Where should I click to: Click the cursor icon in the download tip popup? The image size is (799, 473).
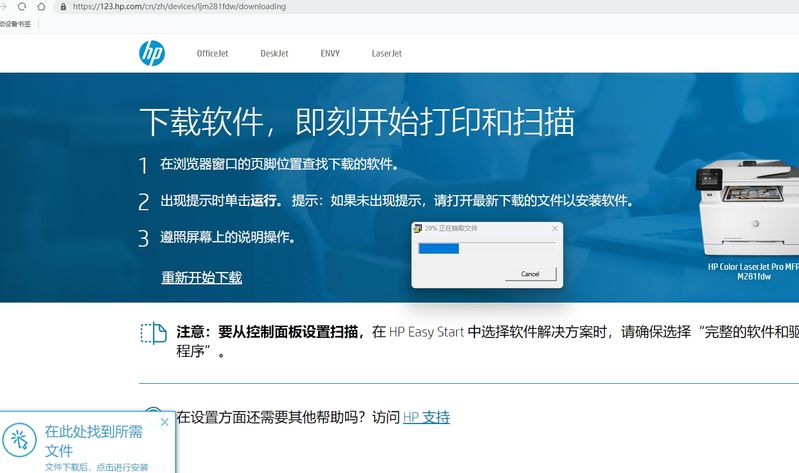coord(18,439)
